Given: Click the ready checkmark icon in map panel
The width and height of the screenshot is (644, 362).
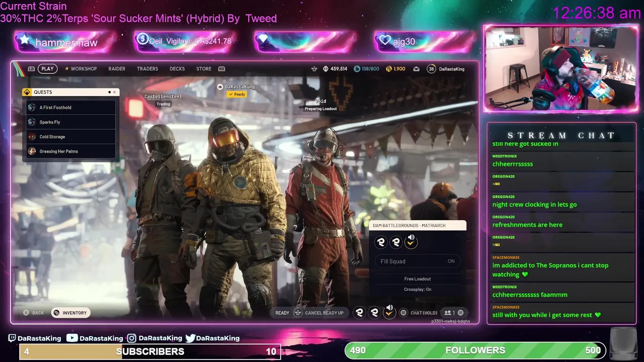Looking at the screenshot, I should 411,242.
